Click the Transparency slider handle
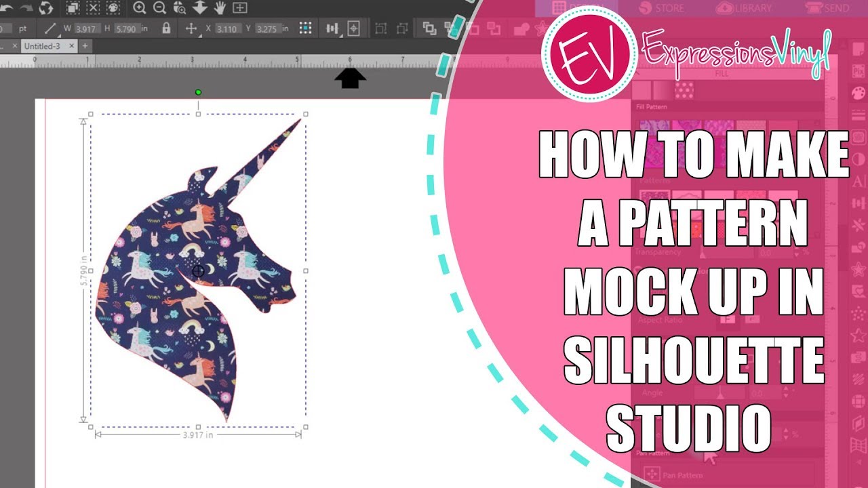The height and width of the screenshot is (488, 868). pyautogui.click(x=704, y=253)
